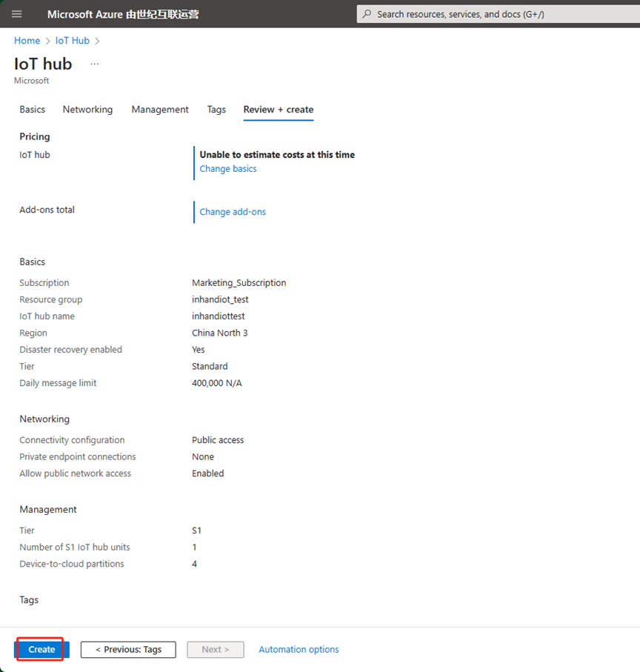Click the Marketing_Subscription value text
The image size is (640, 672).
tap(239, 283)
